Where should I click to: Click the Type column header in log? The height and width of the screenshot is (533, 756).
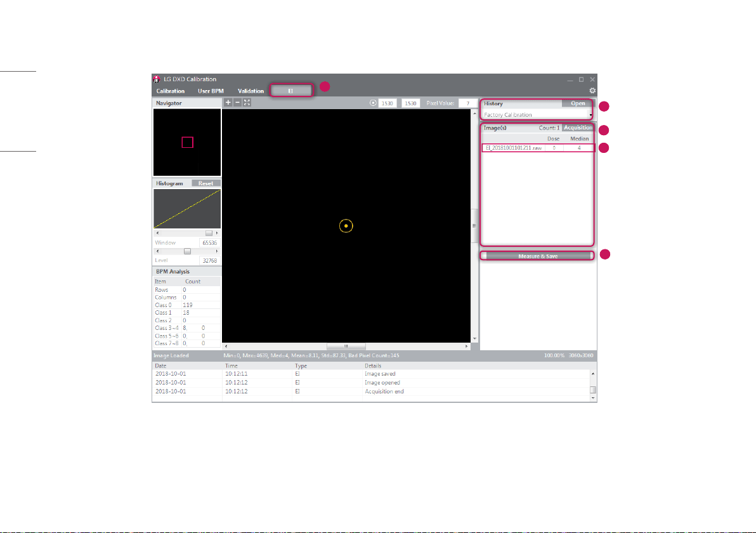[x=301, y=365]
